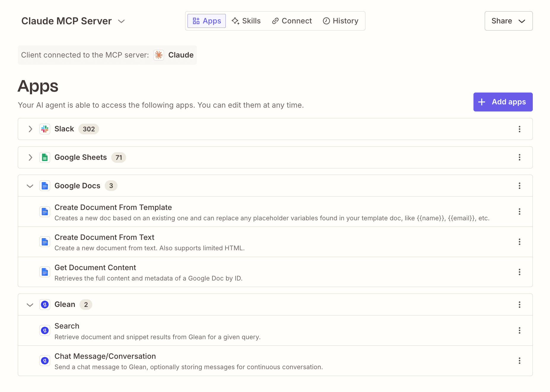Open the Share dropdown

[x=508, y=21]
